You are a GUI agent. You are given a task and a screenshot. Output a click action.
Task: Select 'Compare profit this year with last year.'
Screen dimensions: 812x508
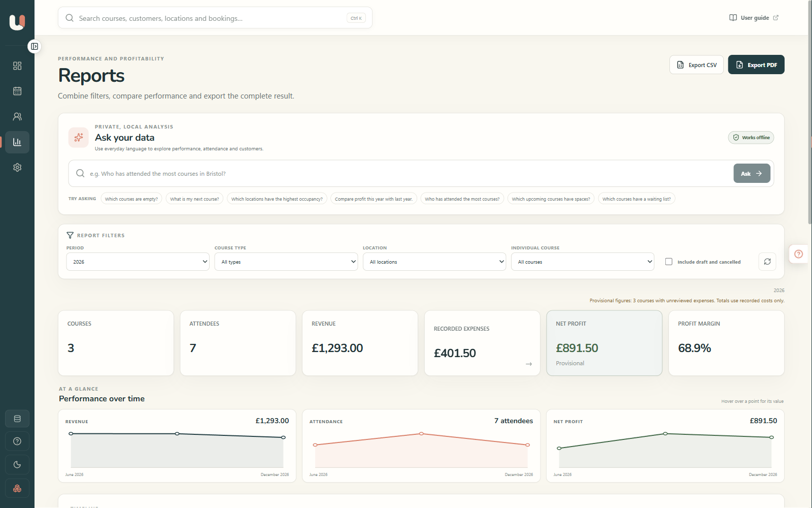pos(374,199)
